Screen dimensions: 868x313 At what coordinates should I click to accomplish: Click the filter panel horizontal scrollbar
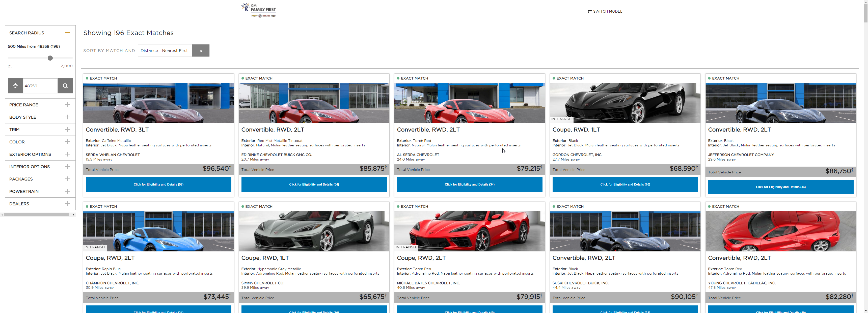(x=37, y=215)
